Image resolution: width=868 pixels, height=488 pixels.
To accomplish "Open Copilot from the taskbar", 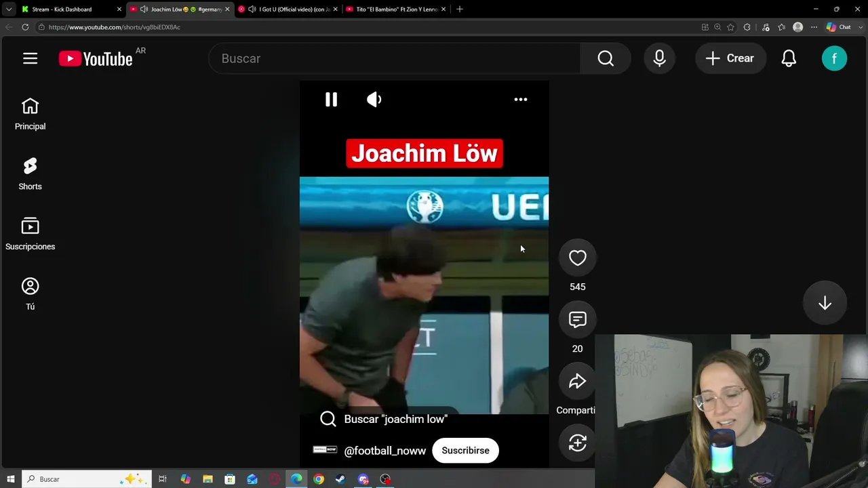I will click(x=185, y=479).
